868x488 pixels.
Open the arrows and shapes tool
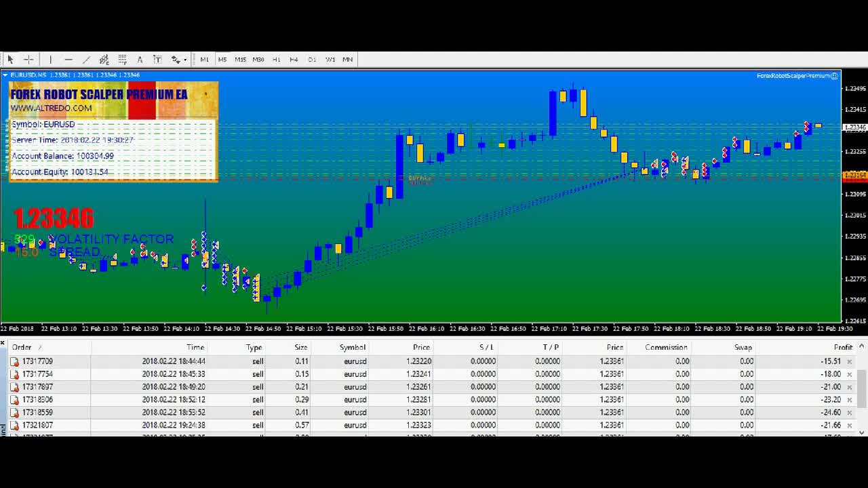click(x=175, y=60)
